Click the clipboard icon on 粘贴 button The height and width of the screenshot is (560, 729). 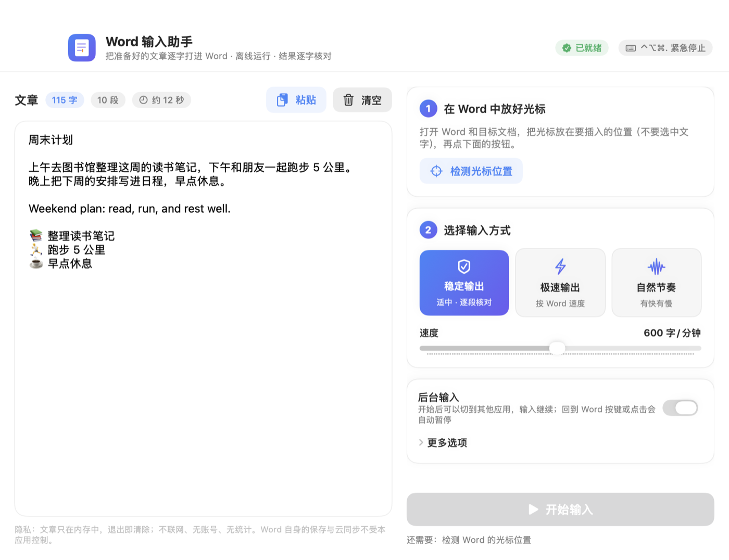pos(282,100)
